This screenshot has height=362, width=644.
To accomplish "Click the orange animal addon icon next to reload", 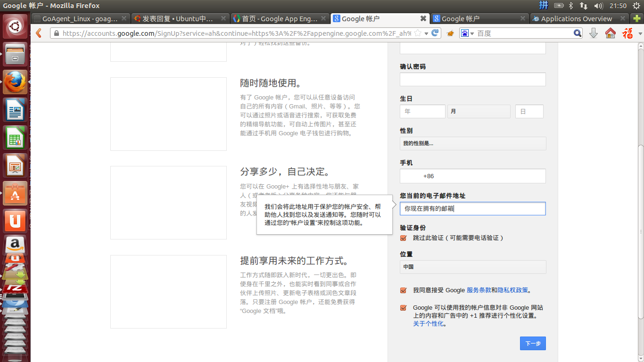I will (x=450, y=33).
